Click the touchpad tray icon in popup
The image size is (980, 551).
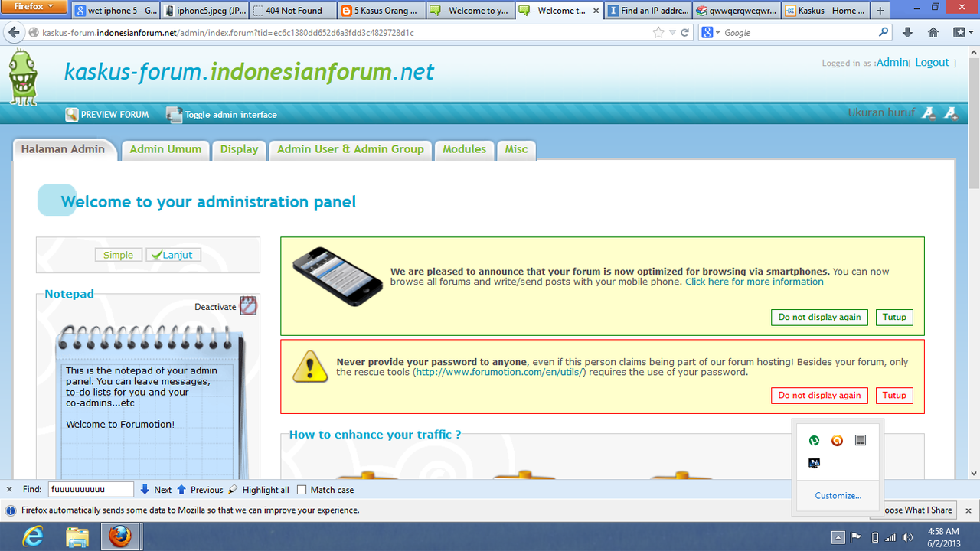[x=861, y=441]
